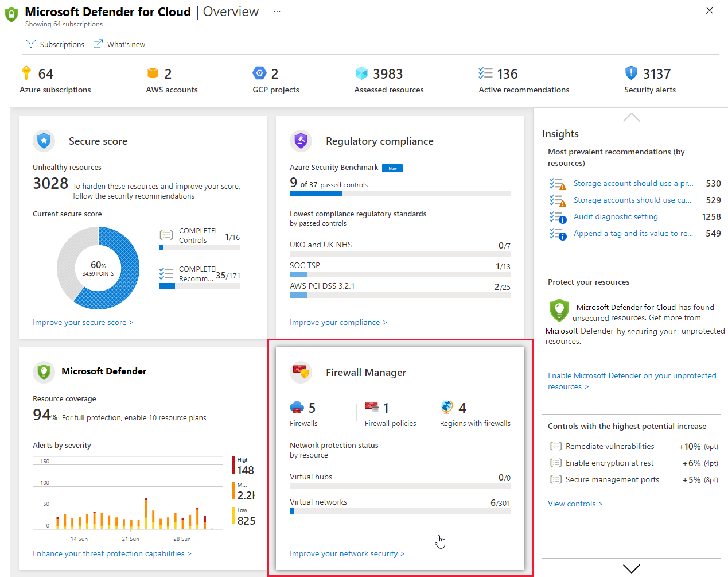Select the Azure subscriptions key icon
728x577 pixels.
pyautogui.click(x=25, y=73)
